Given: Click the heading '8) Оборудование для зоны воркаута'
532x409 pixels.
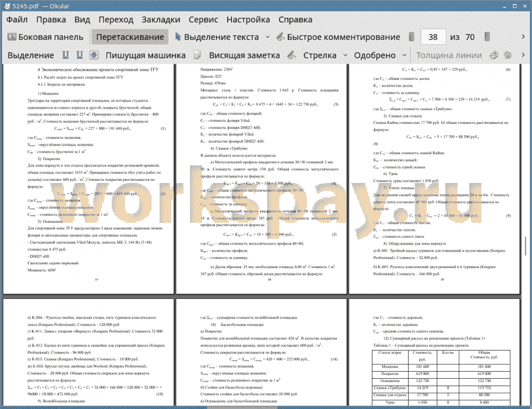Looking at the screenshot, I should (x=414, y=244).
